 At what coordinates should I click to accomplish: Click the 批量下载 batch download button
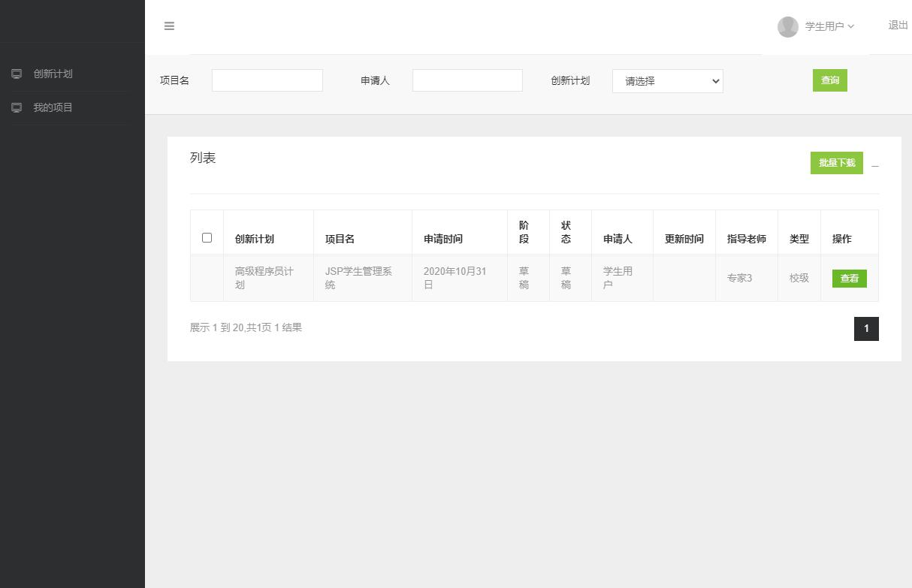(x=836, y=162)
